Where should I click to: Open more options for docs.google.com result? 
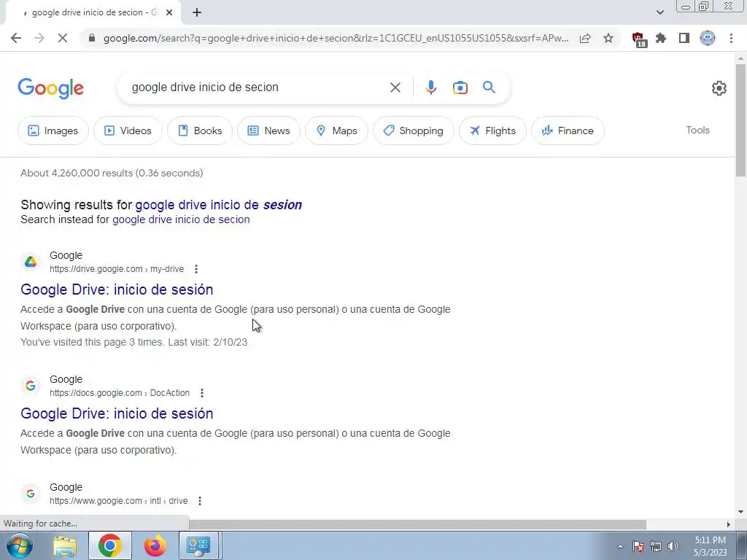click(202, 393)
